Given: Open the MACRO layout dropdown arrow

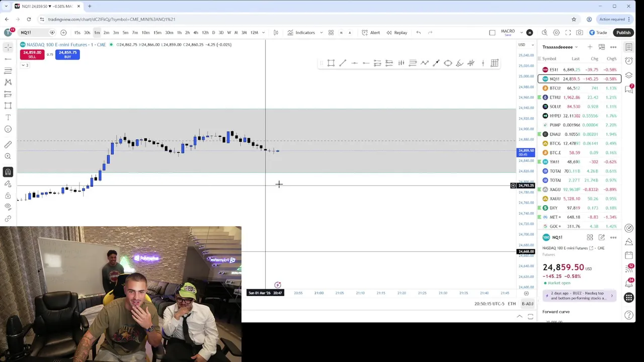Looking at the screenshot, I should (x=522, y=33).
